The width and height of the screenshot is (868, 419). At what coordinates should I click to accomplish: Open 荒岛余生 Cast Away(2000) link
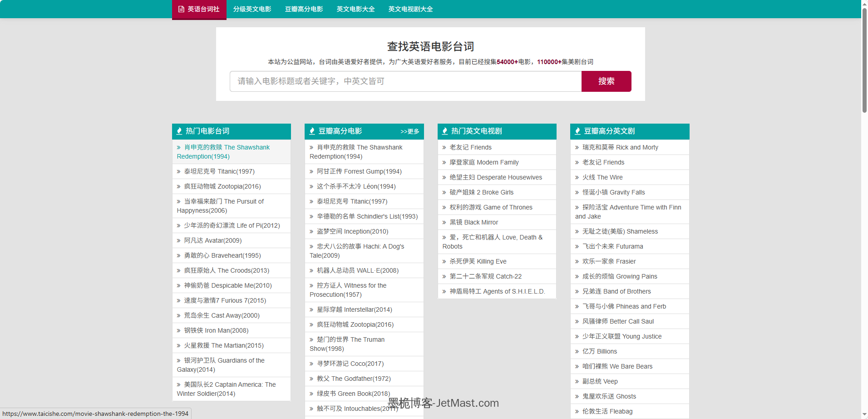click(x=222, y=315)
